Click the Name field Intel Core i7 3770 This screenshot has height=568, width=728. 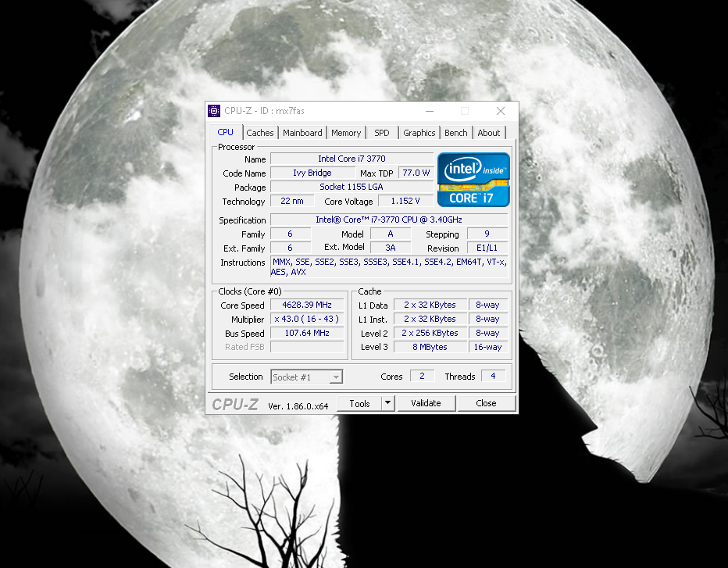[x=352, y=159]
